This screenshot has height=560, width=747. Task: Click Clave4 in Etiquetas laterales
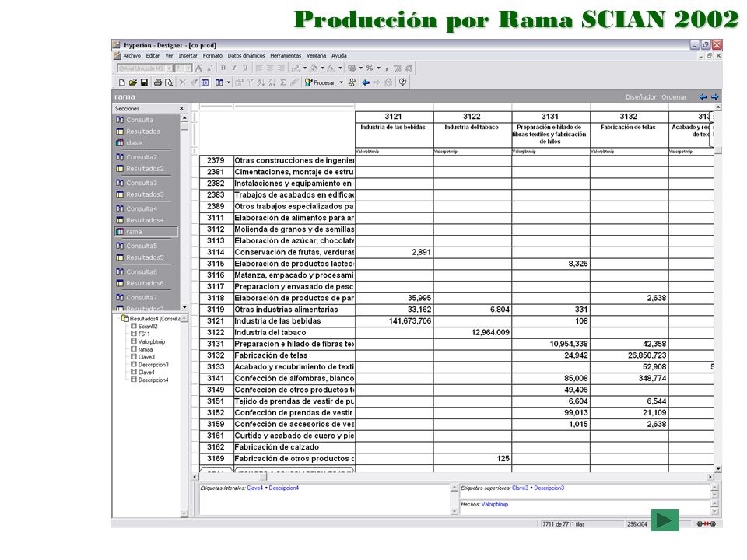click(255, 488)
